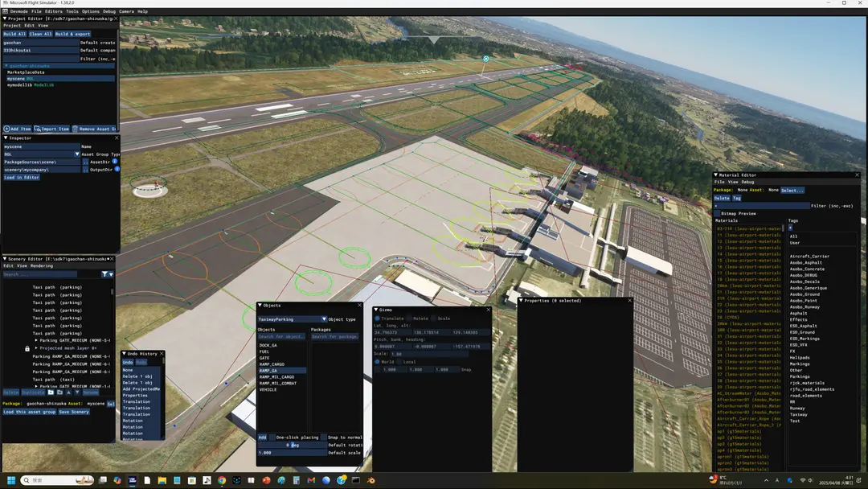Close the Undo History panel
Image resolution: width=868 pixels, height=489 pixels.
[x=161, y=353]
